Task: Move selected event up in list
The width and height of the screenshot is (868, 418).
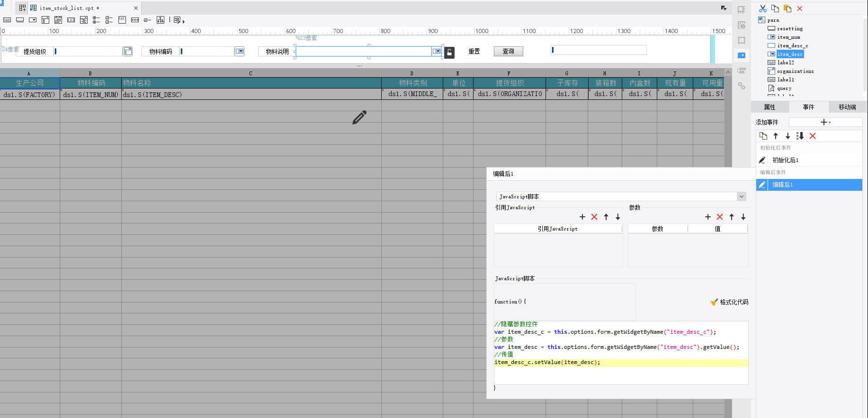Action: point(776,136)
